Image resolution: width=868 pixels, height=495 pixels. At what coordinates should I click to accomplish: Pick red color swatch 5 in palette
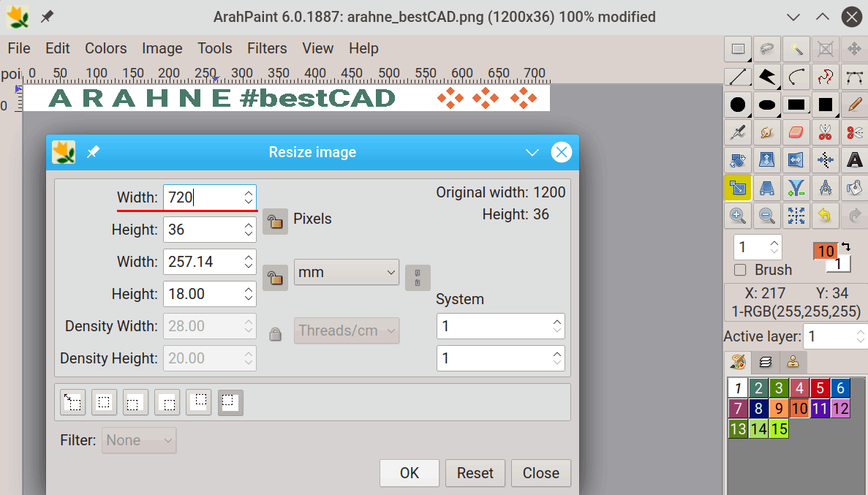point(820,388)
